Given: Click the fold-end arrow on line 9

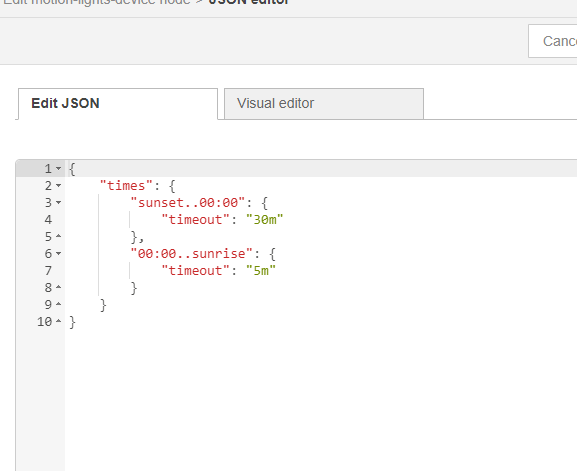Looking at the screenshot, I should click(x=59, y=304).
